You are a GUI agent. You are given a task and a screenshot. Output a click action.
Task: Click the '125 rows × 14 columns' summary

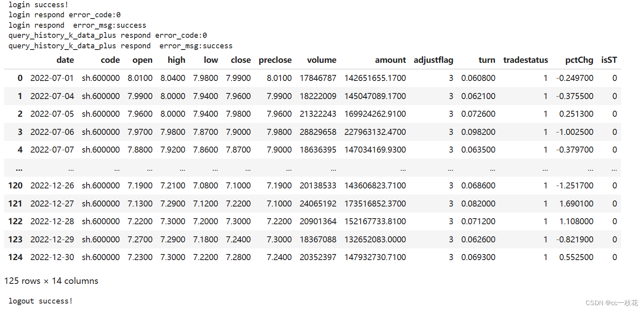pyautogui.click(x=51, y=281)
